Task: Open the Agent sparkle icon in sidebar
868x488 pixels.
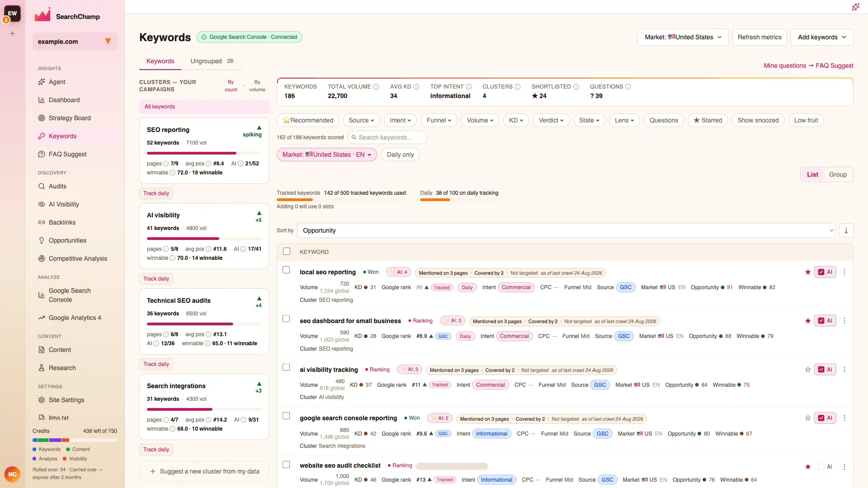Action: tap(42, 82)
